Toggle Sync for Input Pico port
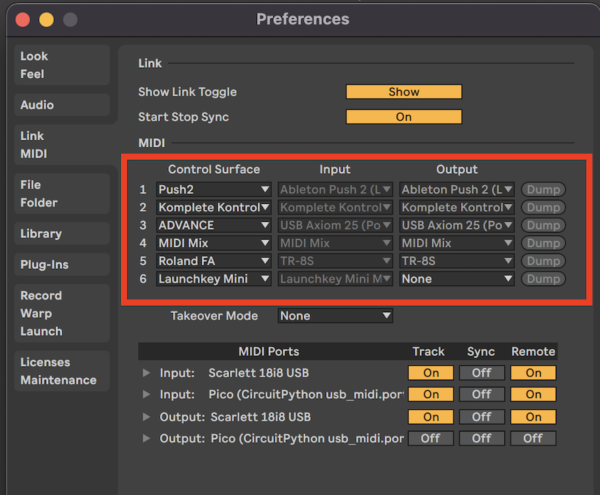Viewport: 600px width, 495px height. pos(482,394)
